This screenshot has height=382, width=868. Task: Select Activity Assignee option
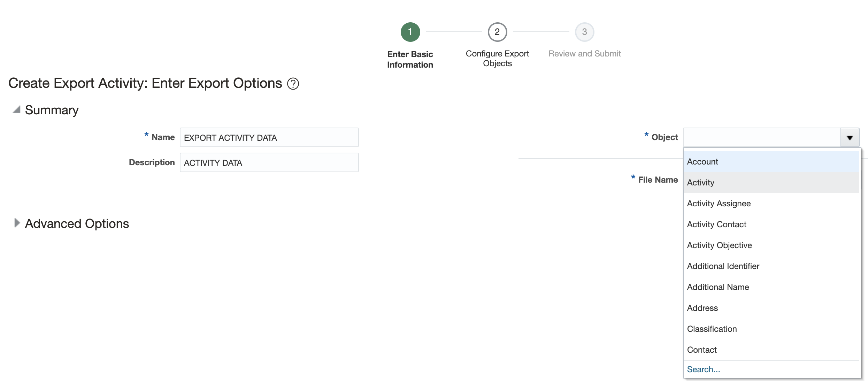click(719, 204)
